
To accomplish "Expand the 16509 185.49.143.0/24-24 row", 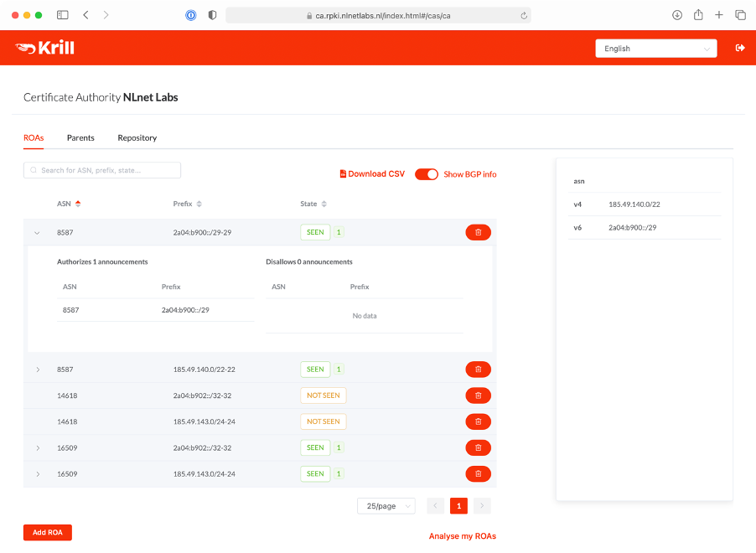I will tap(38, 474).
